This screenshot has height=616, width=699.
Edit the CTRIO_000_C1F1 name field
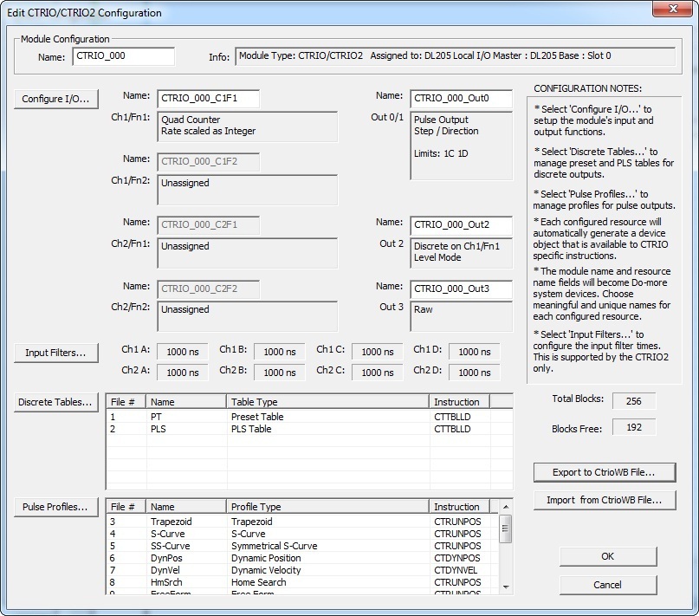(207, 98)
